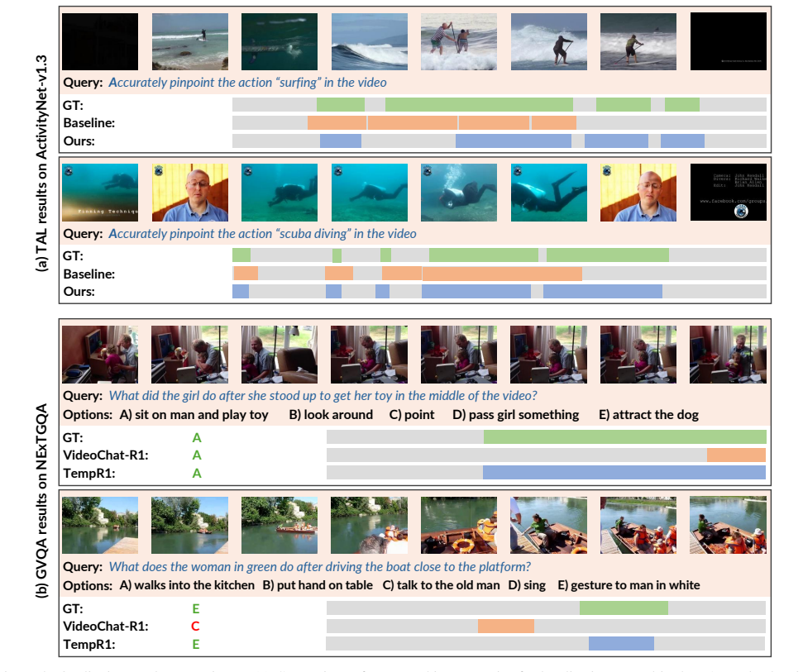Select the first blue Ours segment for surfing

341,141
